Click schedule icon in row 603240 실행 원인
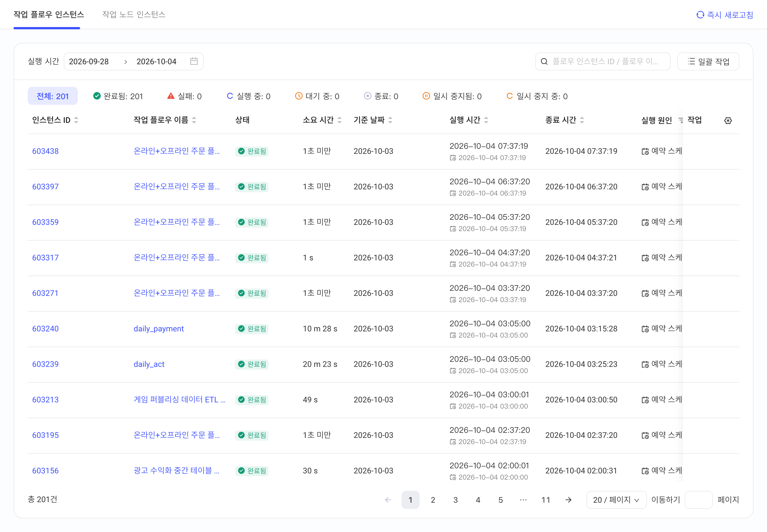 pyautogui.click(x=645, y=329)
